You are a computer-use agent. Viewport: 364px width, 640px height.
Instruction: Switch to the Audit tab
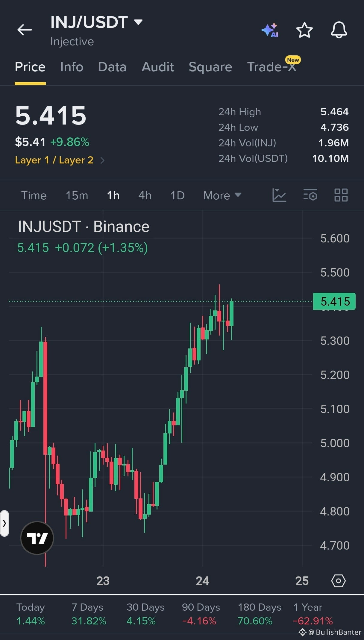[158, 67]
